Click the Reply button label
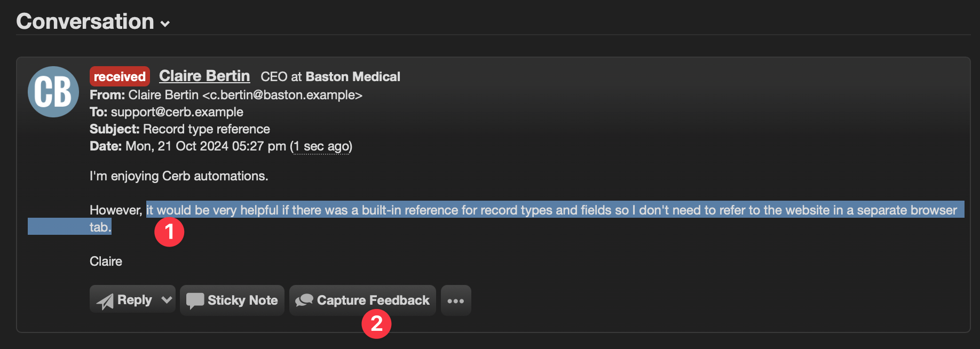The image size is (980, 349). pos(135,300)
